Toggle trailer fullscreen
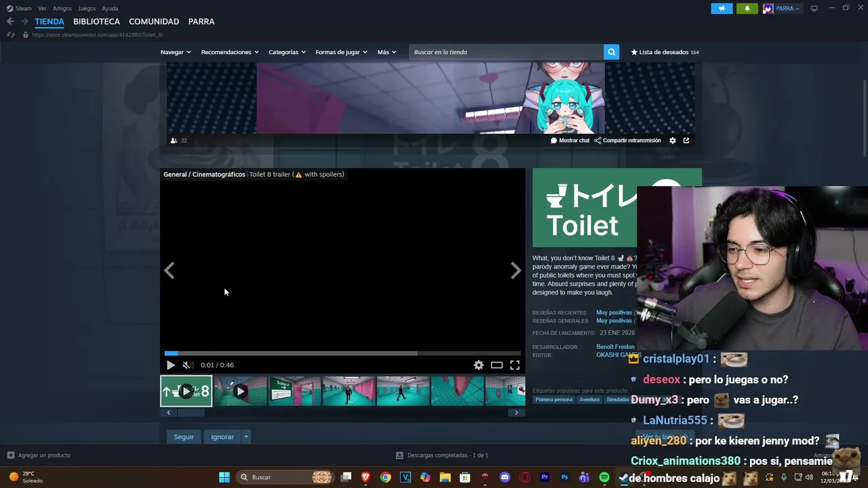The width and height of the screenshot is (868, 488). pyautogui.click(x=515, y=365)
